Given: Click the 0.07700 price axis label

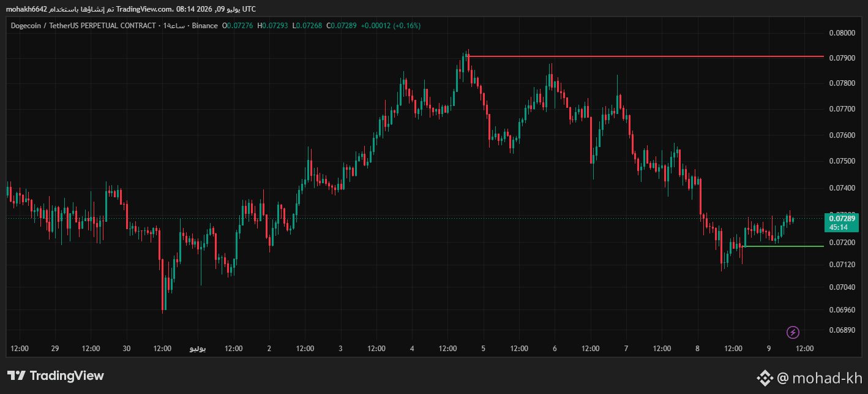Looking at the screenshot, I should [x=841, y=109].
